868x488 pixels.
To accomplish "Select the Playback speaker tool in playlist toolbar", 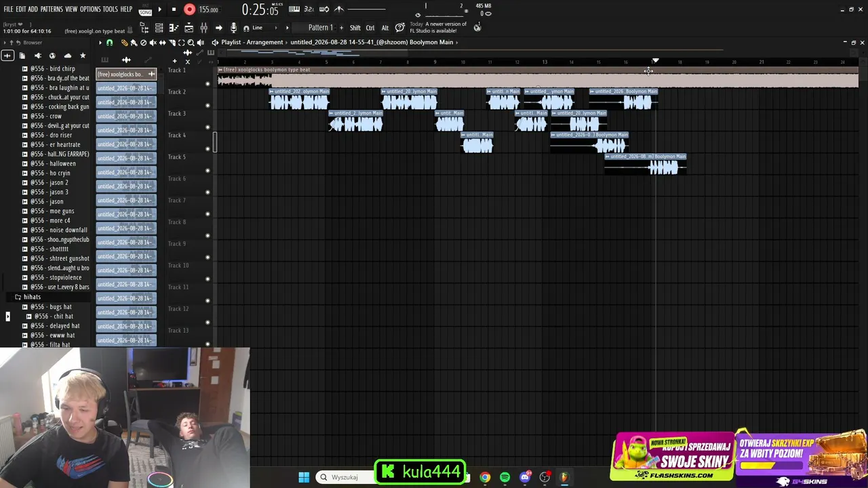I will pyautogui.click(x=201, y=43).
